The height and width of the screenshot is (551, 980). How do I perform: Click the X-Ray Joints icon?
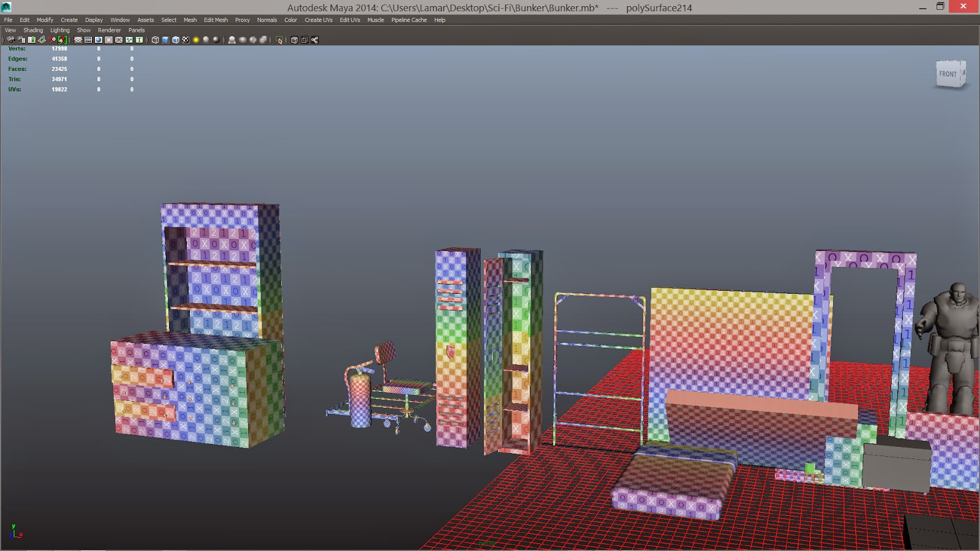(315, 40)
